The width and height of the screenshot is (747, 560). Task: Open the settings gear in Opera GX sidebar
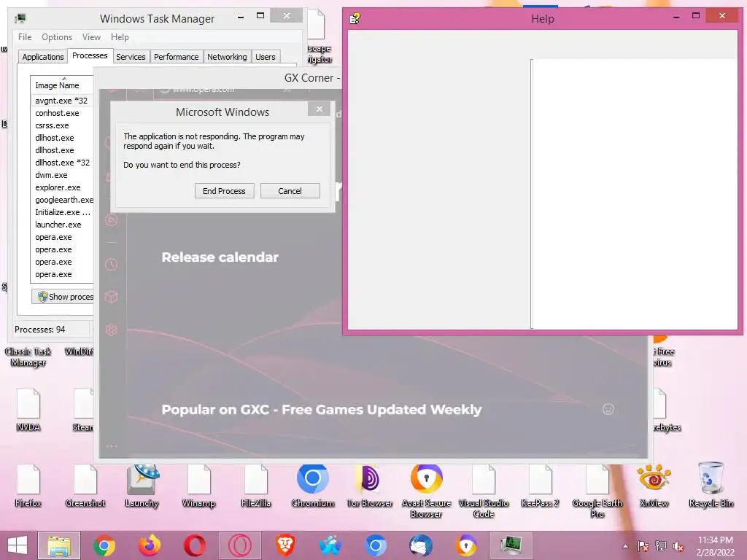tap(112, 330)
